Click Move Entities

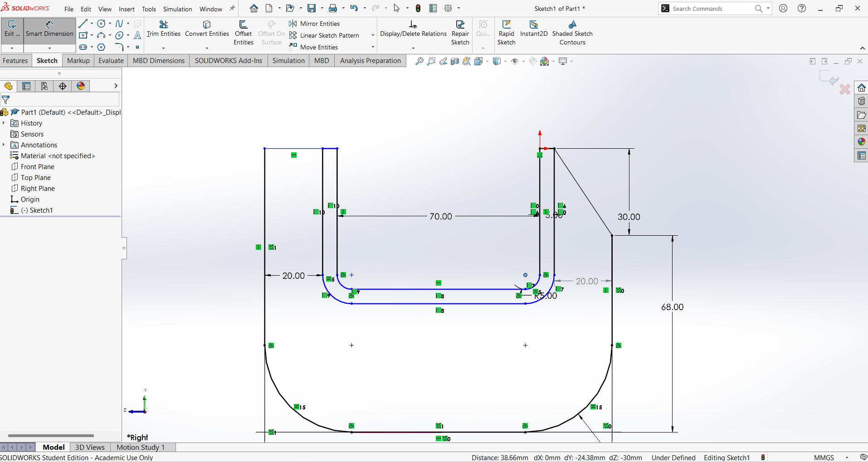313,47
